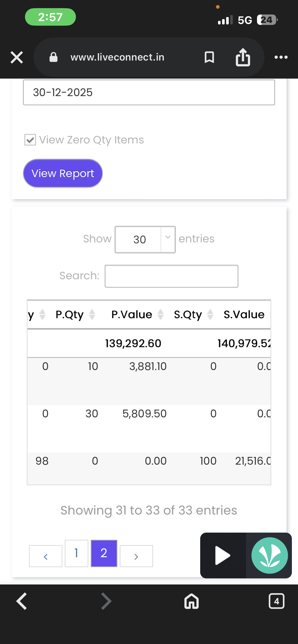The image size is (298, 644).
Task: Navigate back with bottom back arrow
Action: pyautogui.click(x=22, y=601)
